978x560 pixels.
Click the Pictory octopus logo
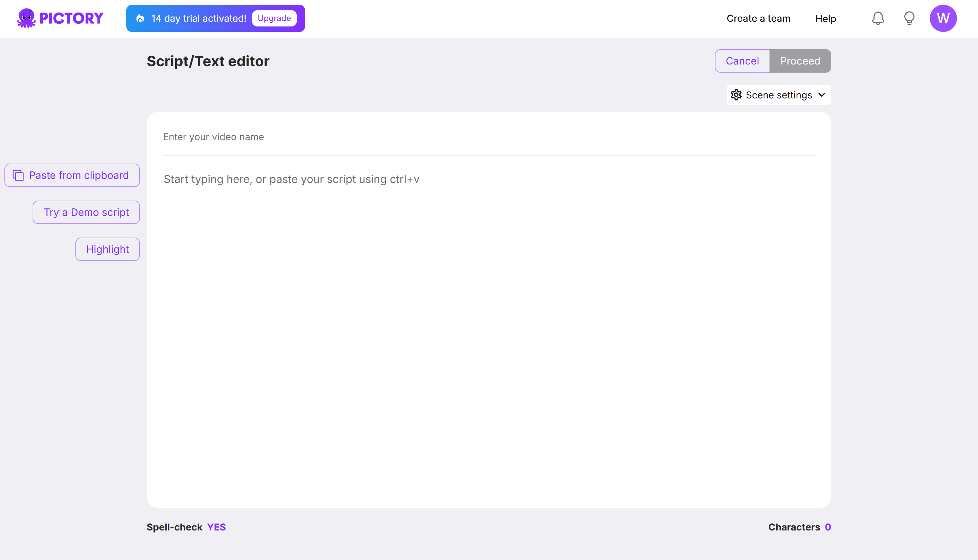[26, 18]
